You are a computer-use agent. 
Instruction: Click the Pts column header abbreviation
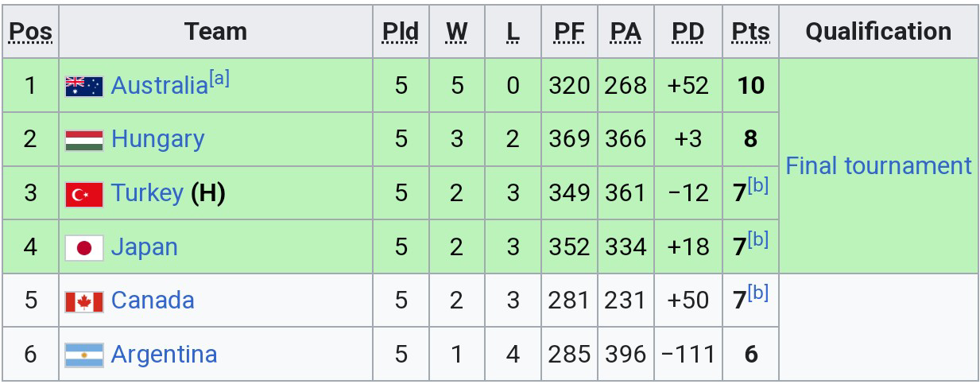pos(750,32)
